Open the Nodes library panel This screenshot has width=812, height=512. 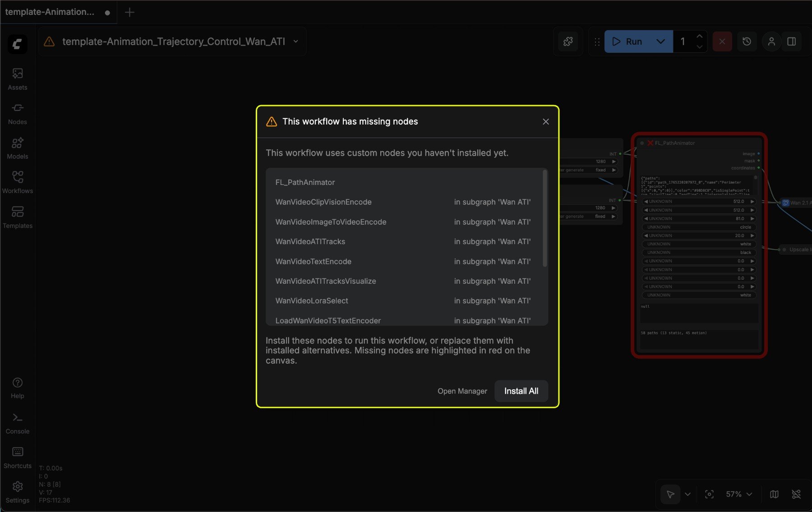tap(18, 114)
